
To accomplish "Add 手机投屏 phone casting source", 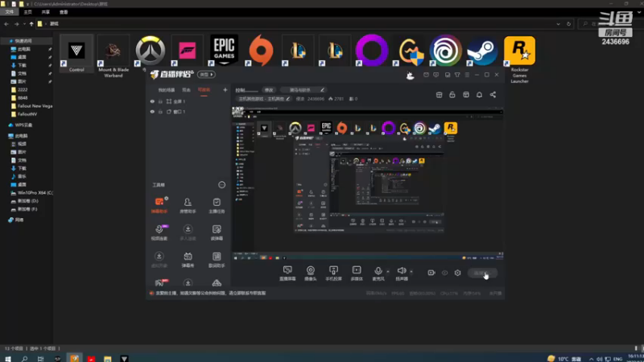I will tap(333, 273).
